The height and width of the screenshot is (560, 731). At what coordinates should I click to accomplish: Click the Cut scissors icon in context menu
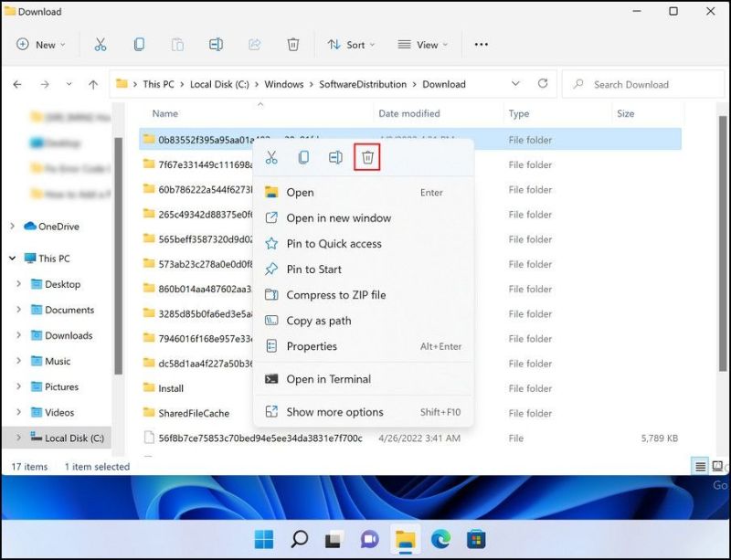pos(271,157)
